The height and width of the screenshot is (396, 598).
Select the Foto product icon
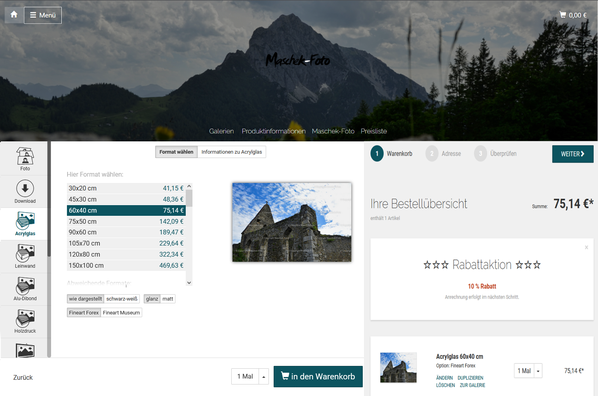click(x=25, y=159)
